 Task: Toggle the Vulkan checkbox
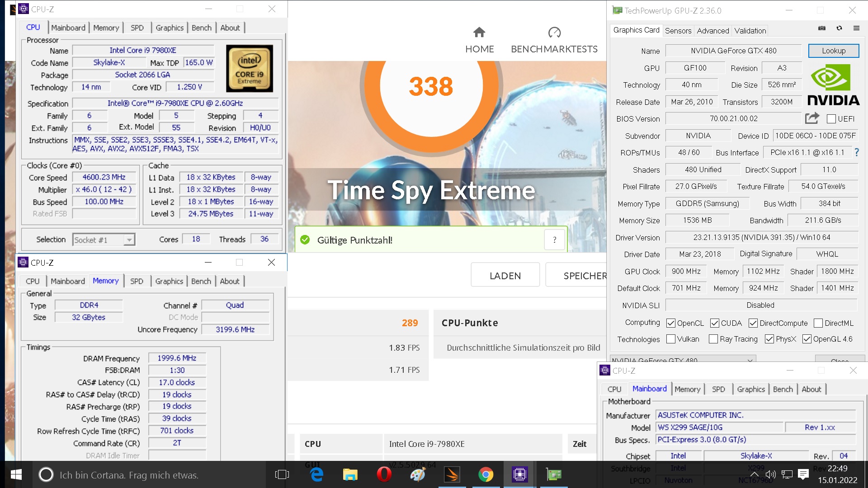click(671, 339)
